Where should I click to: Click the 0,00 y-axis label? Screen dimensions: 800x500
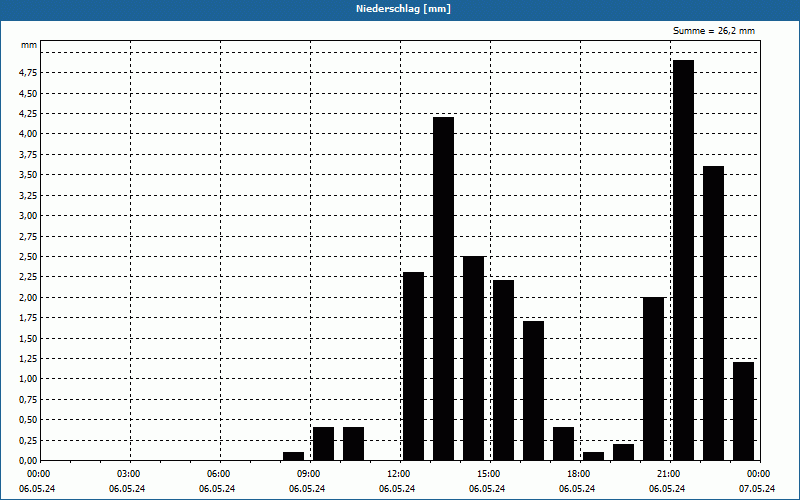28,461
